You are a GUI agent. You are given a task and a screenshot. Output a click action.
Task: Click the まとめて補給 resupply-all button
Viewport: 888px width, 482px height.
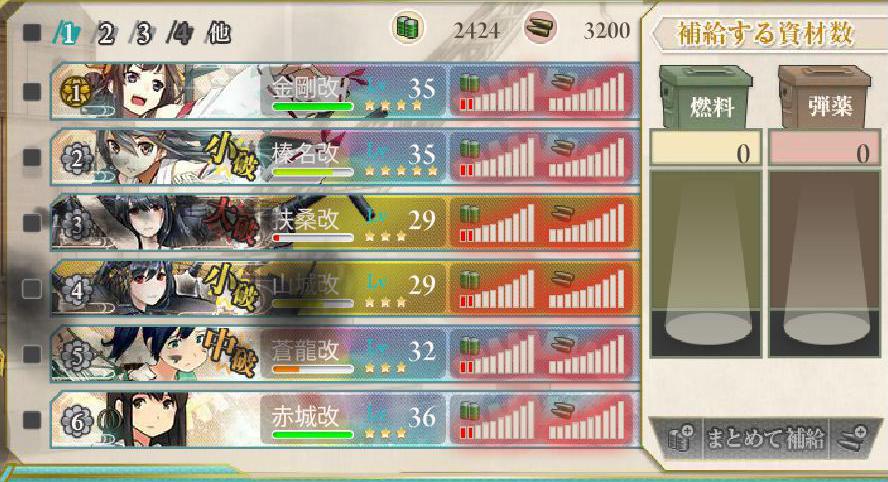765,438
